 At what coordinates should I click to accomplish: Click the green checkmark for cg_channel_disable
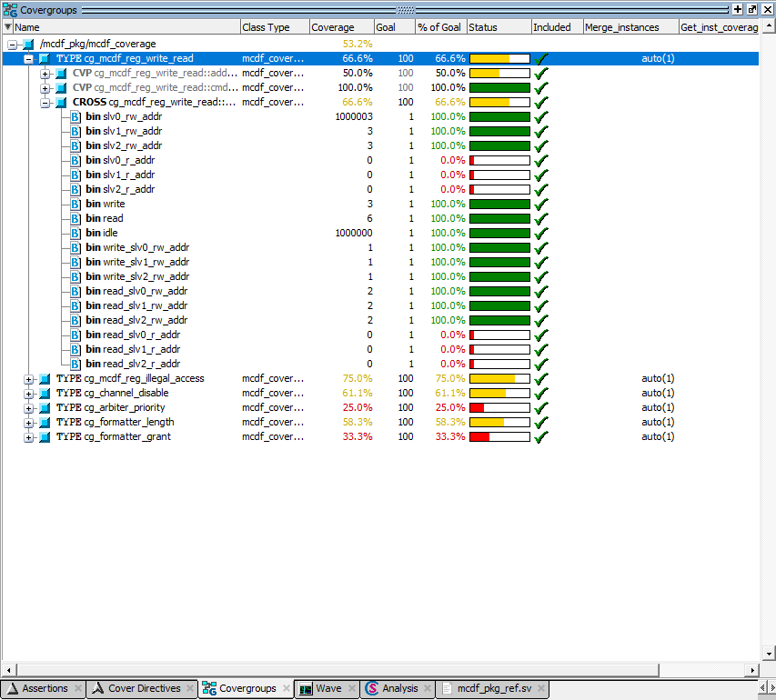point(540,393)
